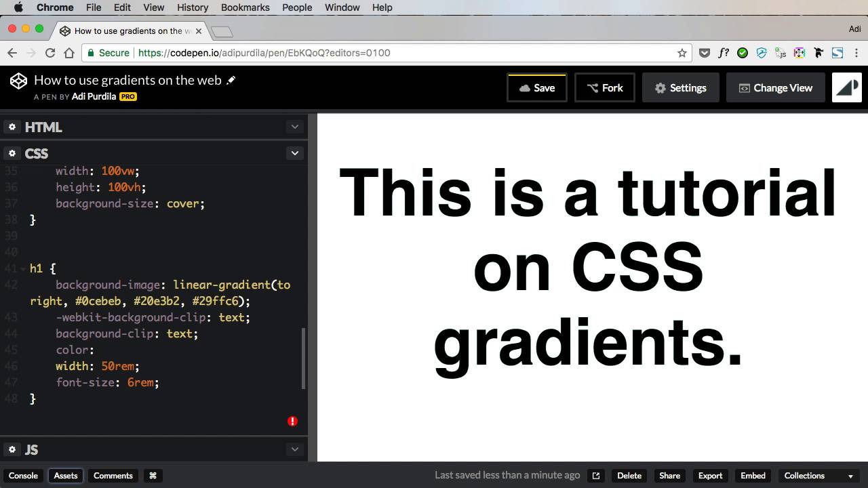Toggle fold arrow on h1 rule line
868x488 pixels.
(24, 269)
